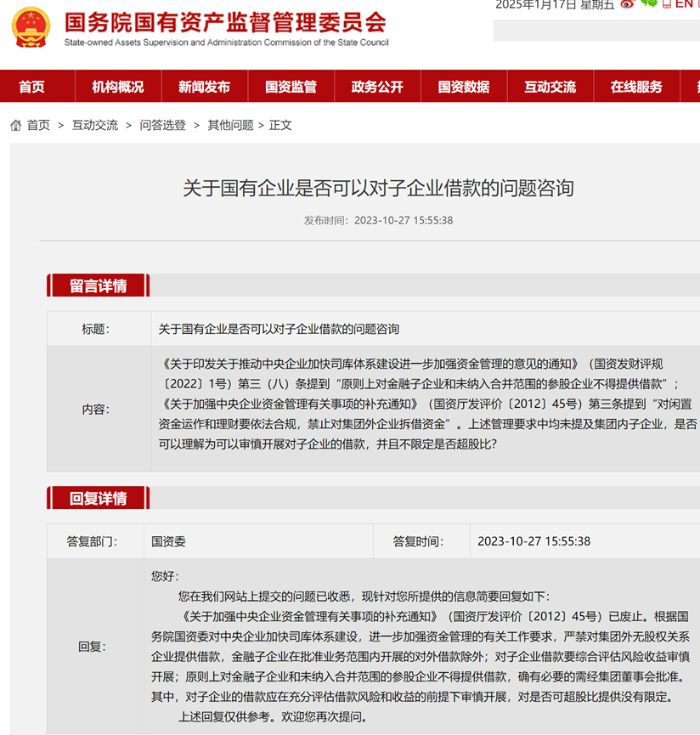Open the 首页 navigation tab
Viewport: 700px width, 735px height.
(x=31, y=87)
